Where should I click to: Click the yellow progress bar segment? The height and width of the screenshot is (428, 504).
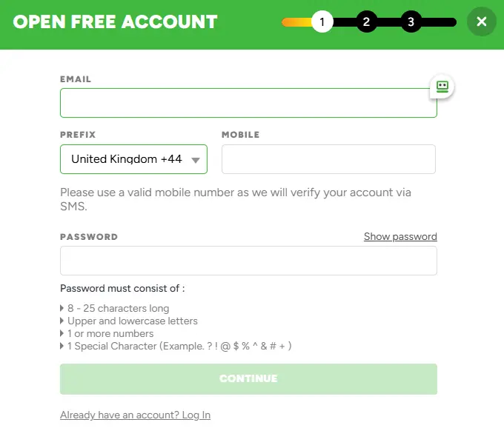(x=296, y=22)
